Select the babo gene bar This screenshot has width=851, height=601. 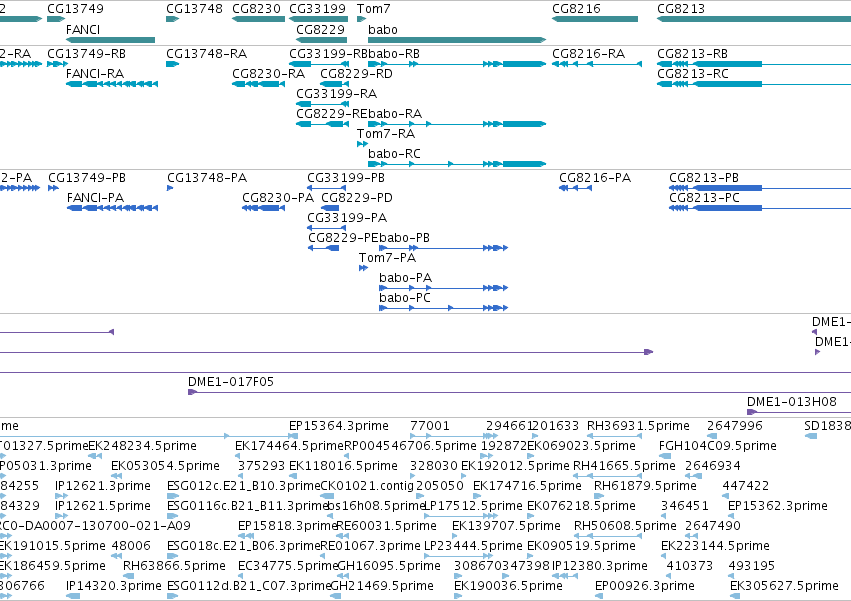[x=457, y=40]
